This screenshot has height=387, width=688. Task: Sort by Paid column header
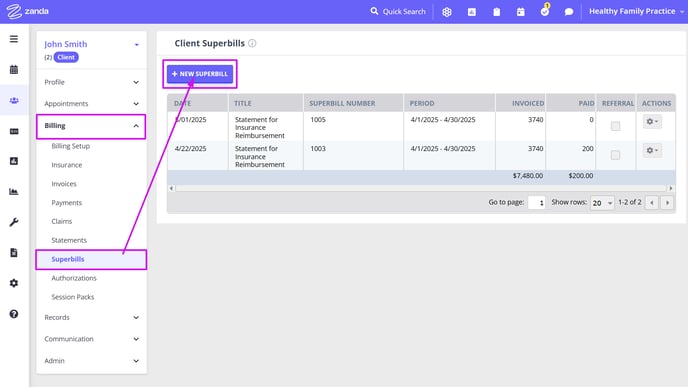coord(571,103)
